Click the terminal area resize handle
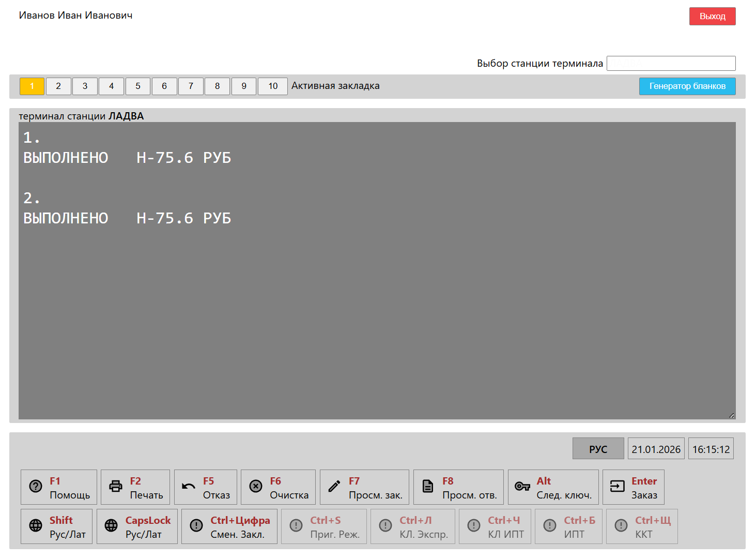This screenshot has width=756, height=559. click(x=732, y=415)
